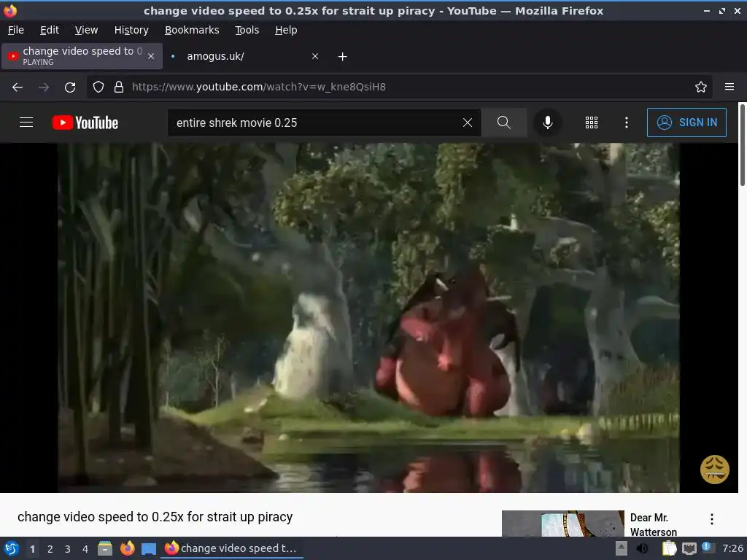747x560 pixels.
Task: Open the Firefox application hamburger menu
Action: point(729,87)
